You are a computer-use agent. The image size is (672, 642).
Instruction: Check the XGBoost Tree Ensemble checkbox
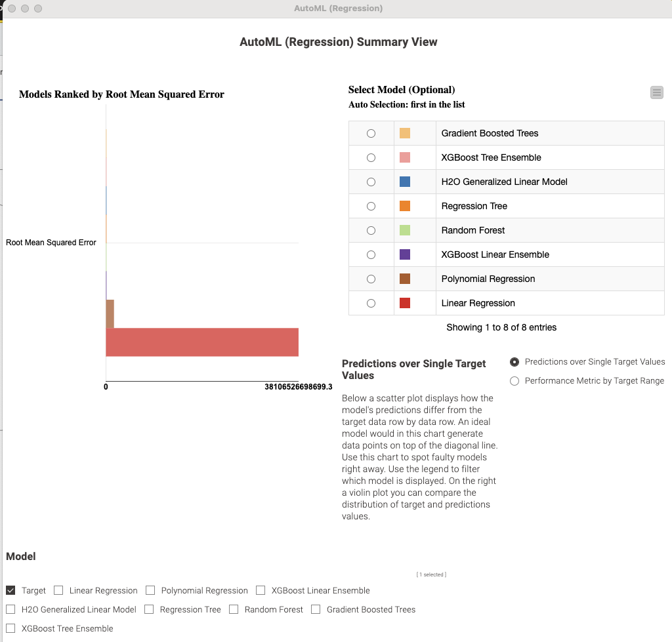10,628
